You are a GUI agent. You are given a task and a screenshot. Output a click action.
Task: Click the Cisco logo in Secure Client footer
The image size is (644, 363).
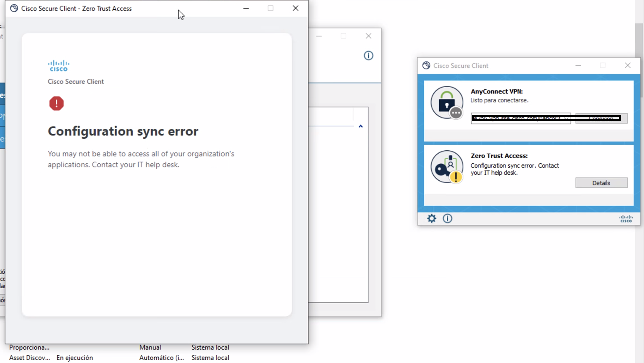(x=626, y=219)
